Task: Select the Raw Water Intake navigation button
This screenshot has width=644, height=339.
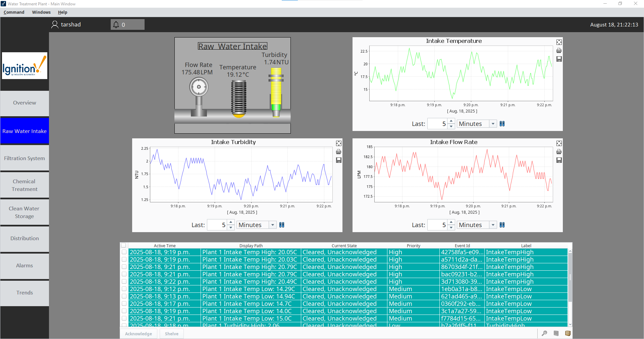Action: point(24,131)
